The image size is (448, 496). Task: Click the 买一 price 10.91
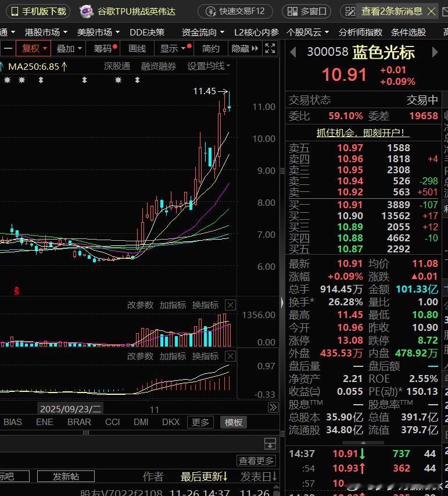350,205
